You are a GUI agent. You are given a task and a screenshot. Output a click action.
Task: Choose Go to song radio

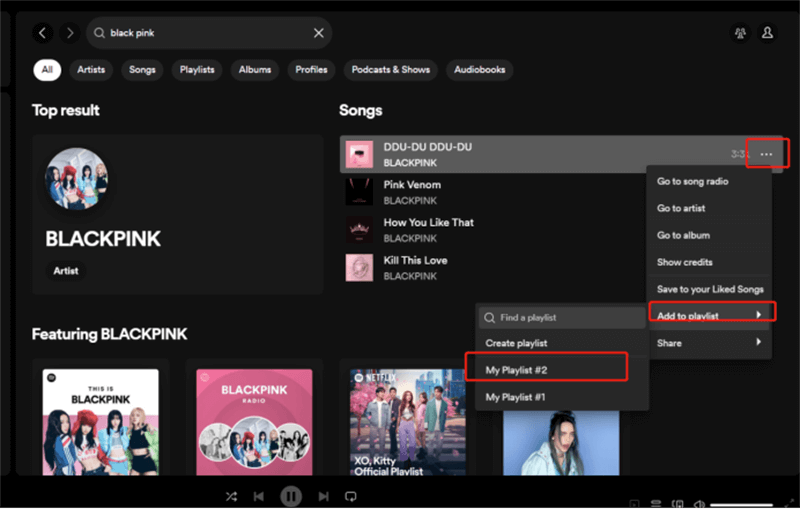pyautogui.click(x=692, y=182)
